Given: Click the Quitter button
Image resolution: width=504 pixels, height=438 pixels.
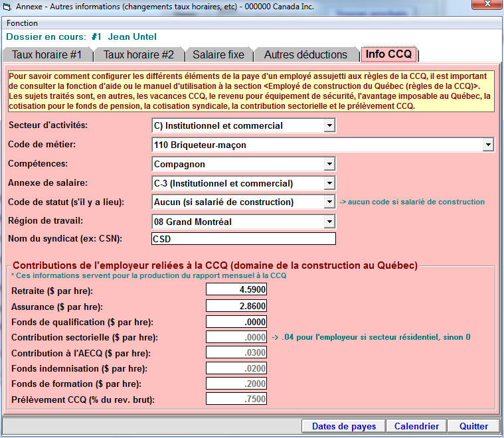Looking at the screenshot, I should 473,426.
